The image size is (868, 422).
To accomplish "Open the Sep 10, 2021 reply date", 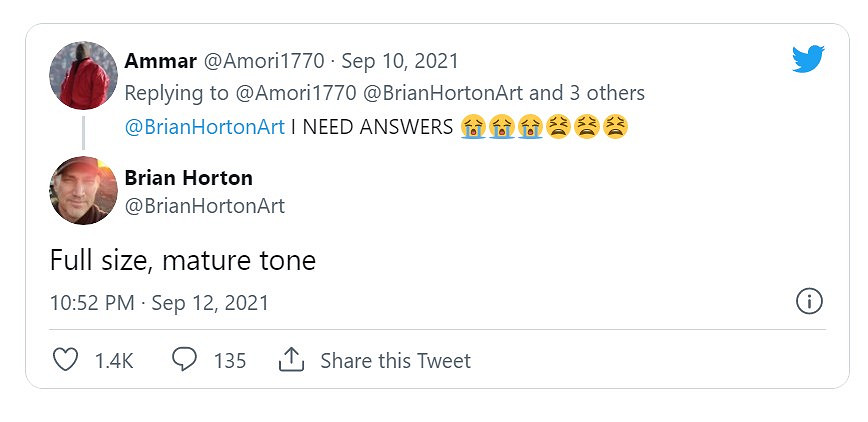I will (400, 61).
